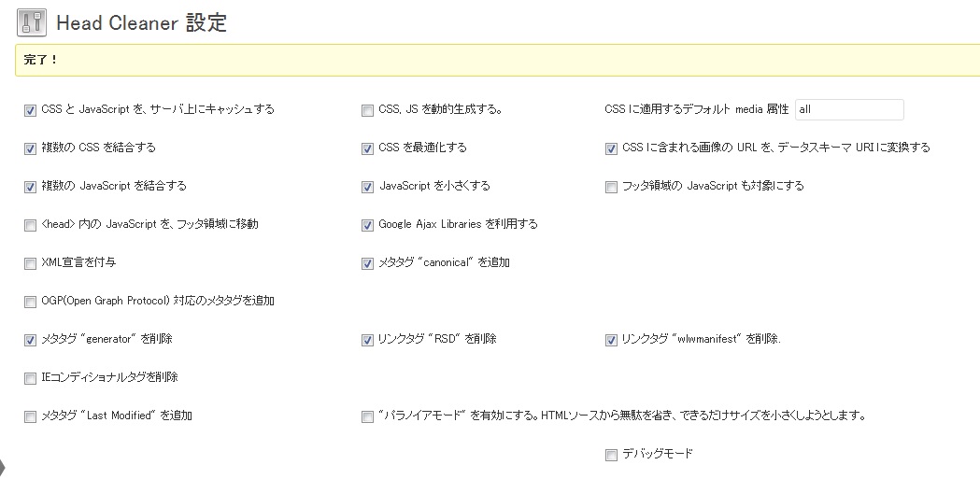Toggle JavaScript を小さくする checkbox
Viewport: 980px width, 479px height.
point(367,187)
